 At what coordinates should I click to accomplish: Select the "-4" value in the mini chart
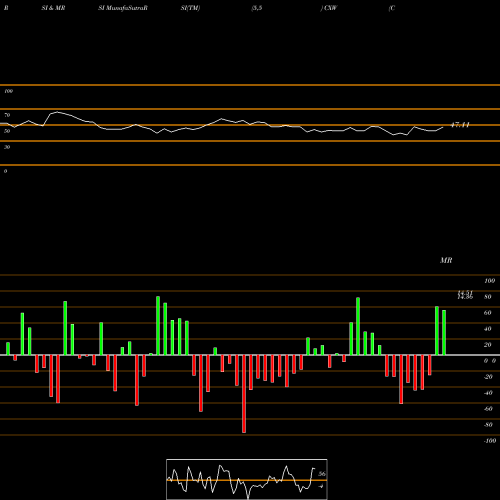coord(321,486)
